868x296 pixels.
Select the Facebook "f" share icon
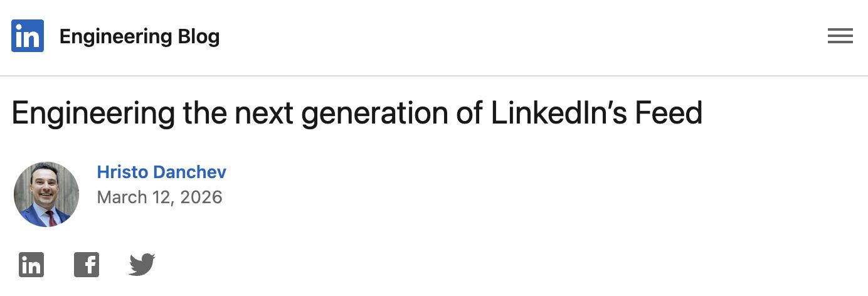[x=87, y=265]
